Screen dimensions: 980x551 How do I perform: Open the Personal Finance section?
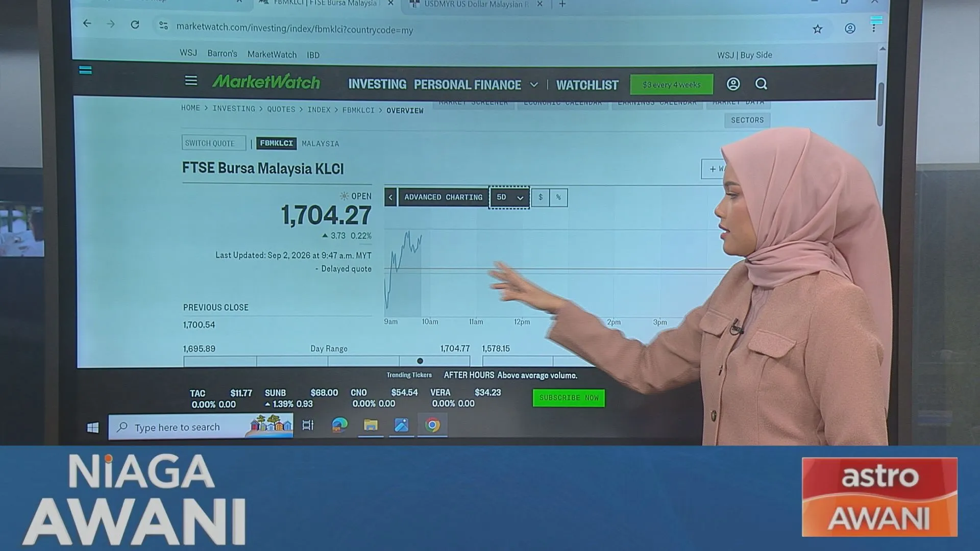pos(467,85)
